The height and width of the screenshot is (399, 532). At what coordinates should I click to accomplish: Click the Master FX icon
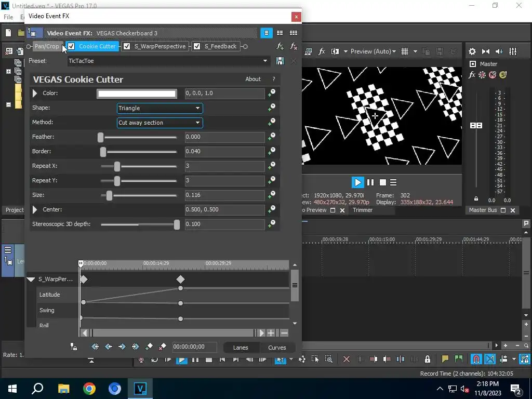pyautogui.click(x=472, y=75)
